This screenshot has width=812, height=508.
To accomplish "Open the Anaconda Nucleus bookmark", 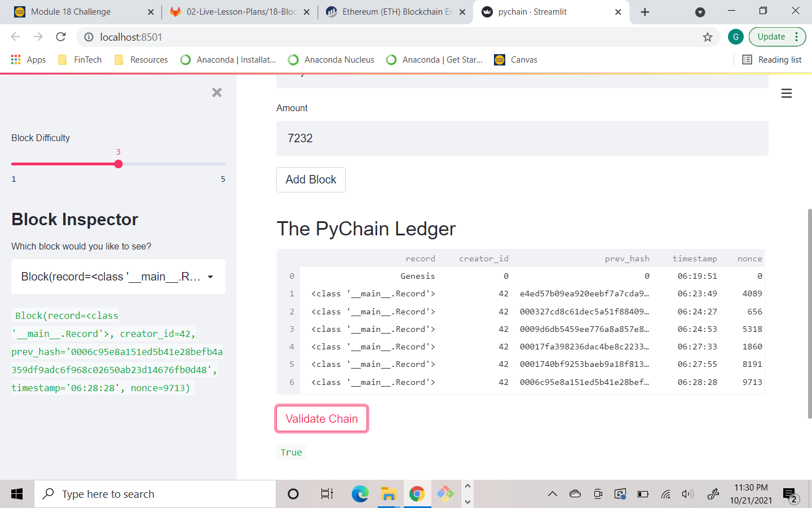I will 330,59.
